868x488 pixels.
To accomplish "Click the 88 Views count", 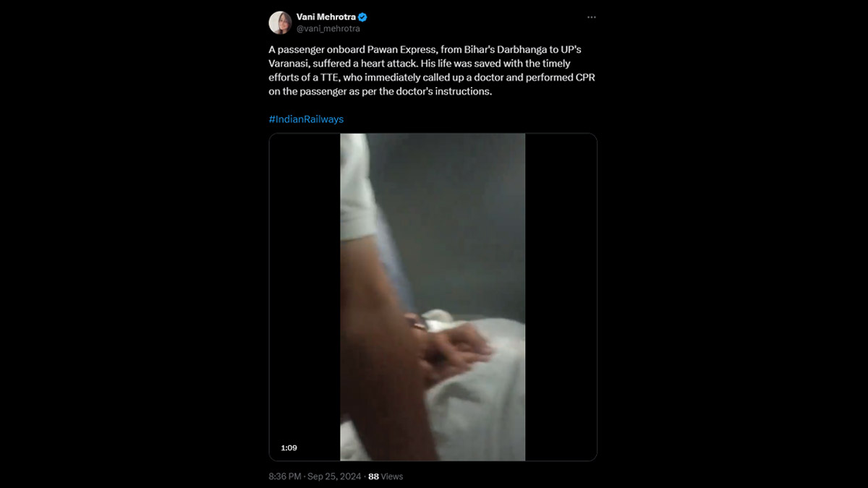I will pos(386,476).
